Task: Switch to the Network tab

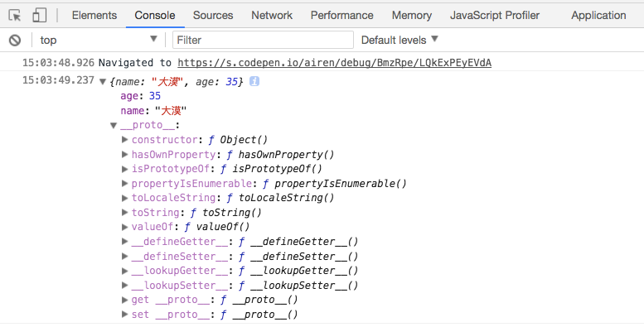Action: coord(272,16)
